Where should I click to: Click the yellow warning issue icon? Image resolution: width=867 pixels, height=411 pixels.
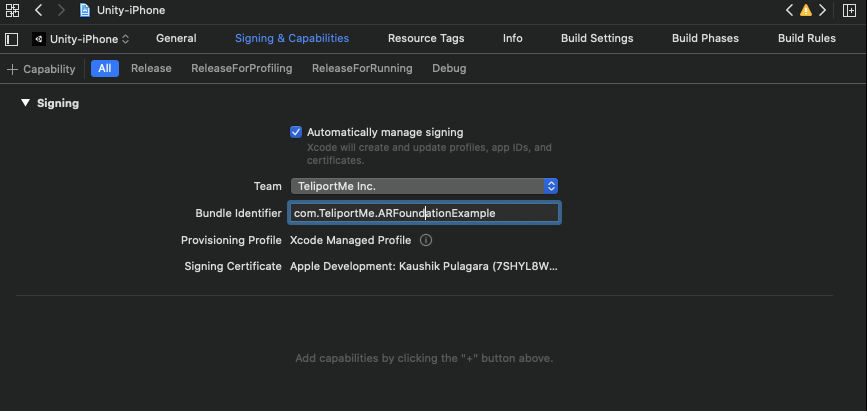[x=806, y=10]
